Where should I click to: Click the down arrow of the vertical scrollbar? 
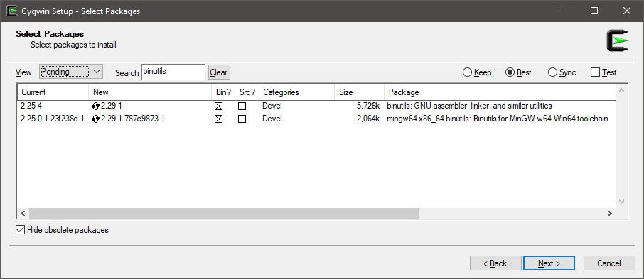click(621, 202)
